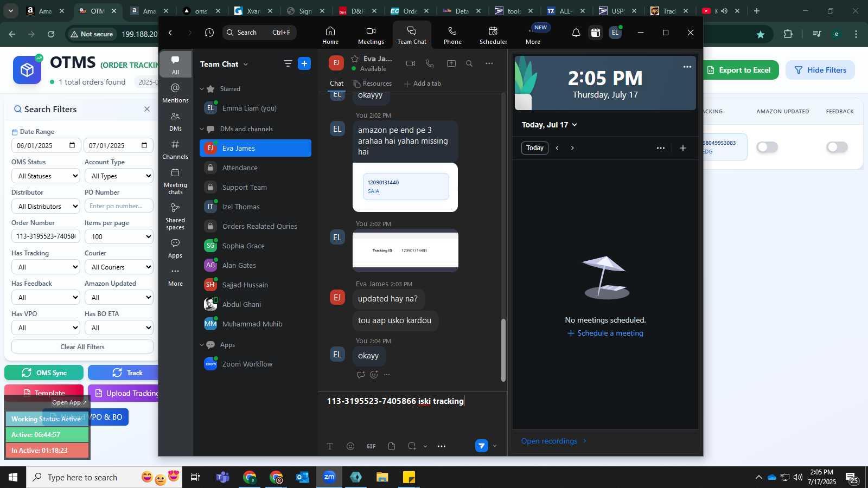Open the Attendance channel

click(x=256, y=168)
